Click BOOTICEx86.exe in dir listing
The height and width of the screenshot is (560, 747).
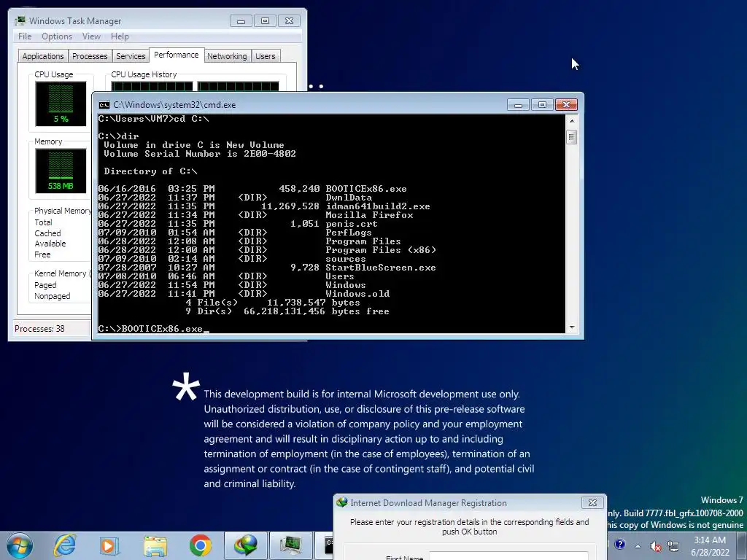click(x=366, y=189)
